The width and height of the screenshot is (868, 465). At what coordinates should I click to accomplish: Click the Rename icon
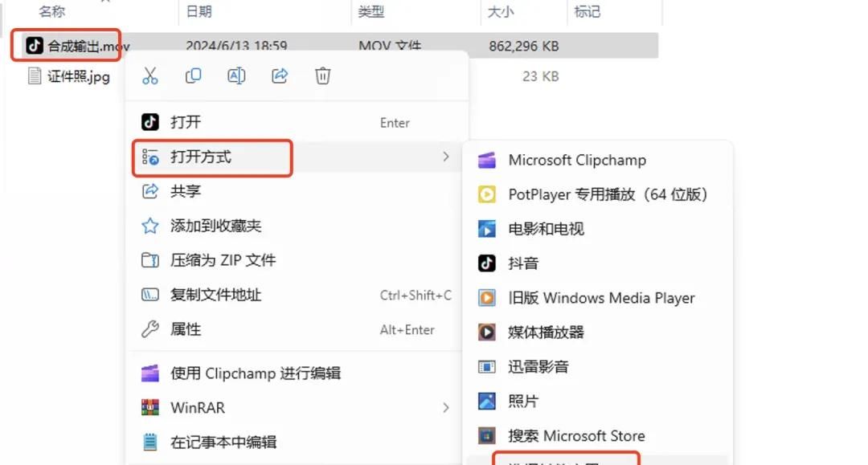tap(236, 75)
